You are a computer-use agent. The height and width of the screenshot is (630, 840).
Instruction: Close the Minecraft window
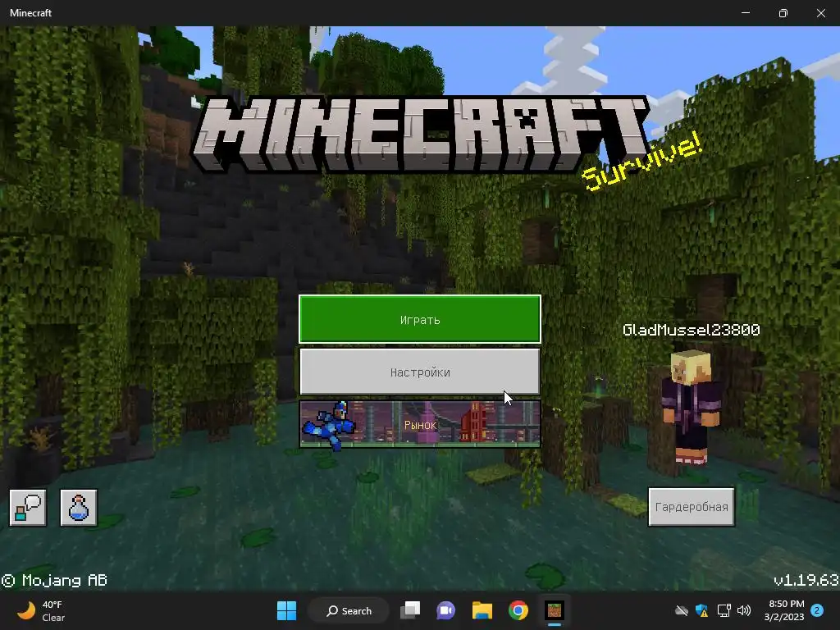click(x=820, y=13)
